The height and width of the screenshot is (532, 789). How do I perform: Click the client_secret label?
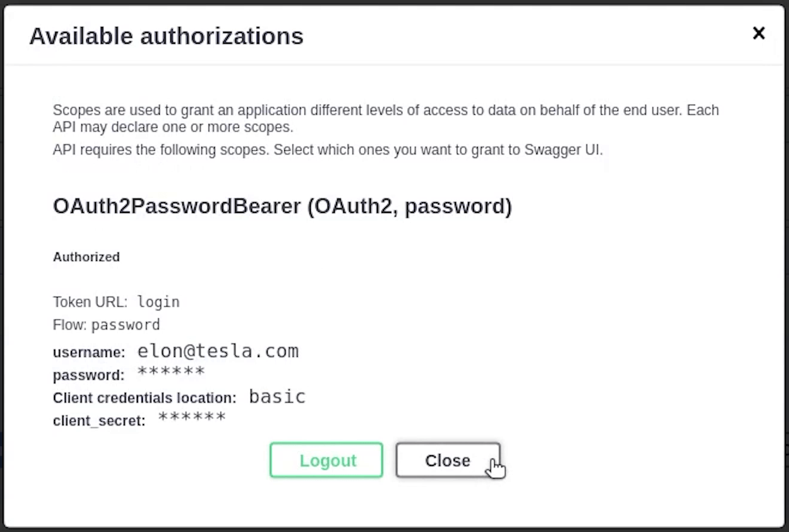coord(99,420)
